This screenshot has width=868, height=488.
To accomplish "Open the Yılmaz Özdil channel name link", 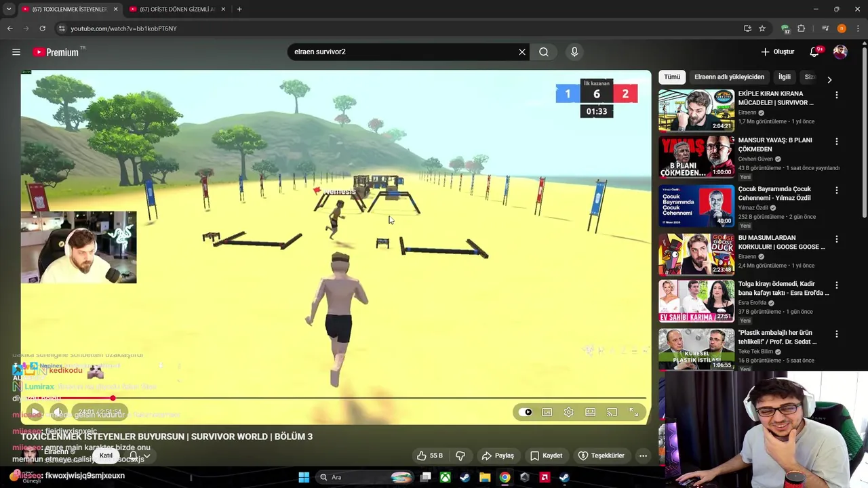I will [753, 207].
